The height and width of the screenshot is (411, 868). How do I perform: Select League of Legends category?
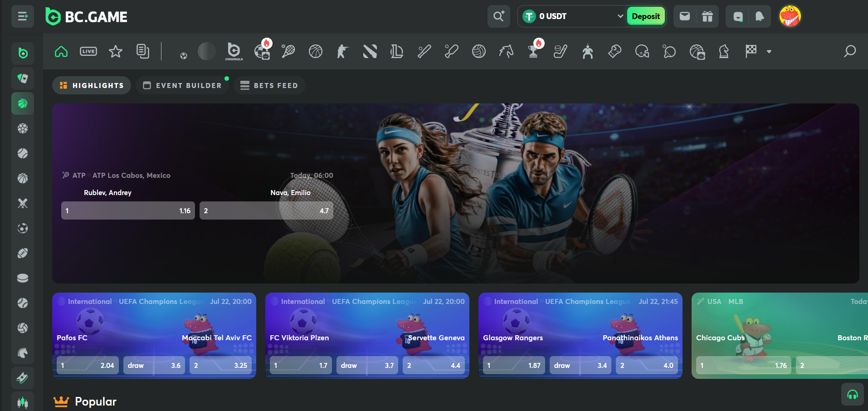click(397, 51)
